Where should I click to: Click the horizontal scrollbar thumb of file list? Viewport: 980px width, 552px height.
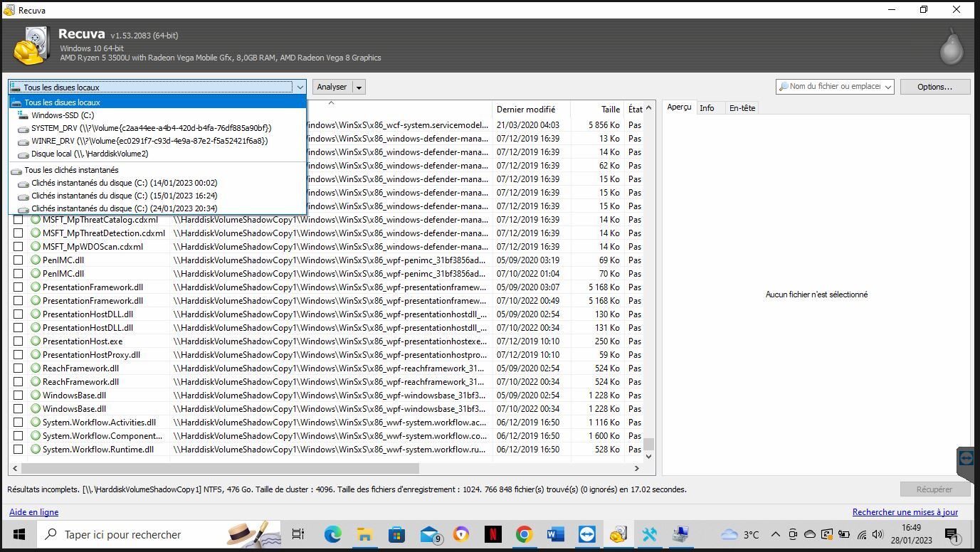(x=220, y=468)
